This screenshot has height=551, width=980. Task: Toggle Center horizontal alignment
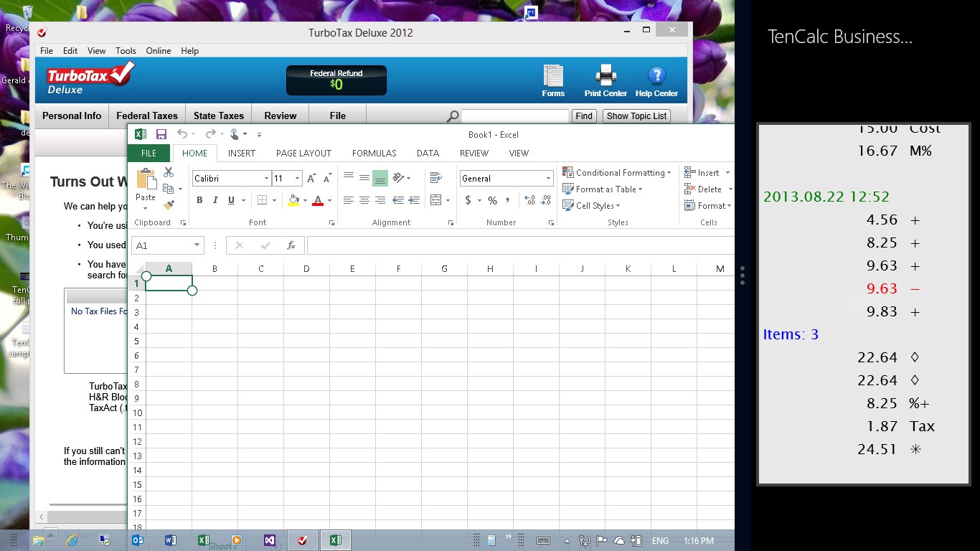point(364,200)
